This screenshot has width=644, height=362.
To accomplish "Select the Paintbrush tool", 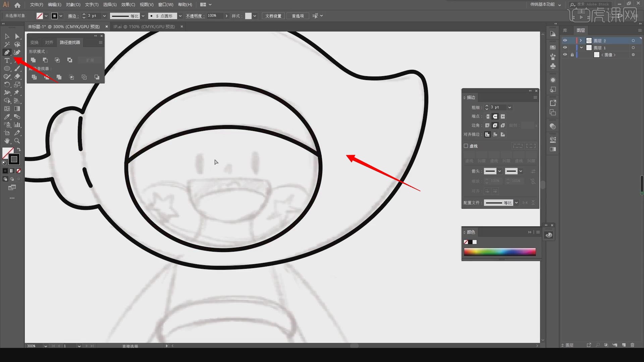I will click(x=17, y=68).
